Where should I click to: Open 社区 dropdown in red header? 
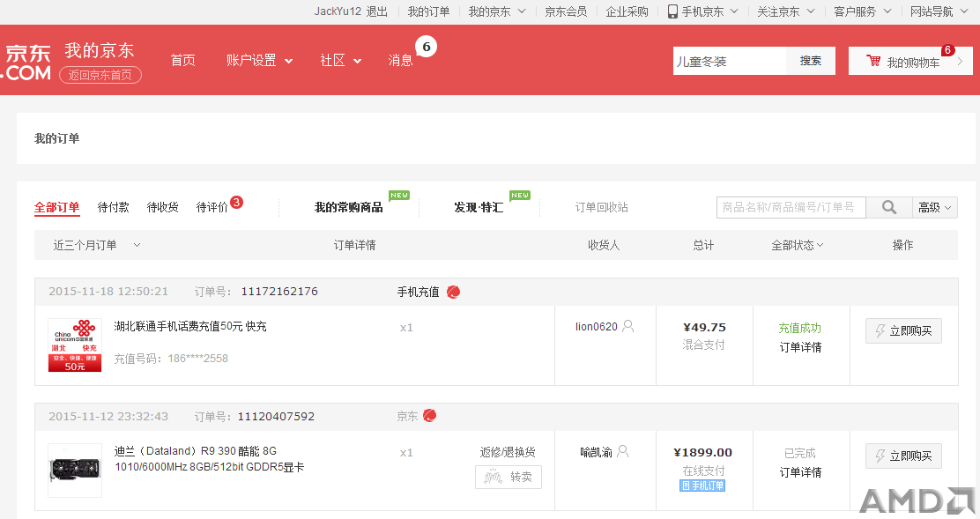click(341, 61)
